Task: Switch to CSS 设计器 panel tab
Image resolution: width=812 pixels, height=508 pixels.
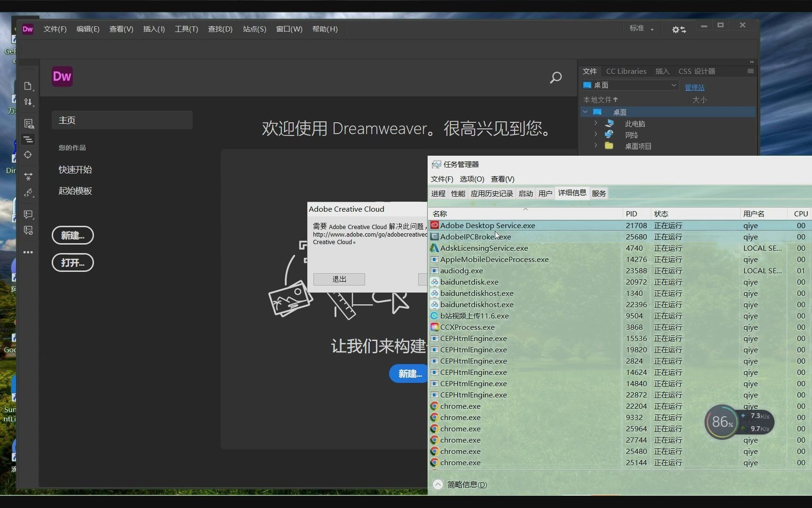Action: (696, 71)
